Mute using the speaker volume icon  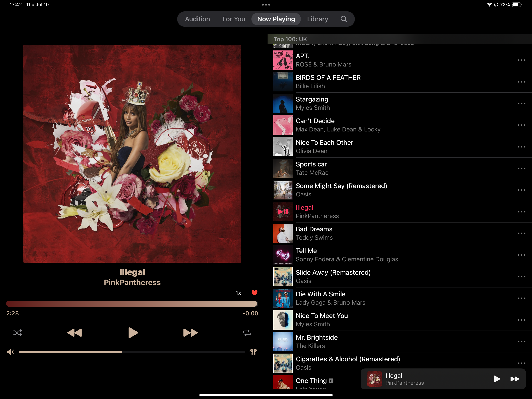tap(11, 352)
